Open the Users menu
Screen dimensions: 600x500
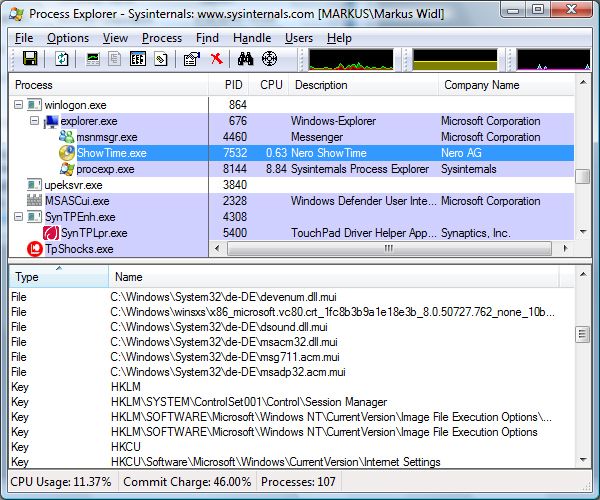(298, 38)
